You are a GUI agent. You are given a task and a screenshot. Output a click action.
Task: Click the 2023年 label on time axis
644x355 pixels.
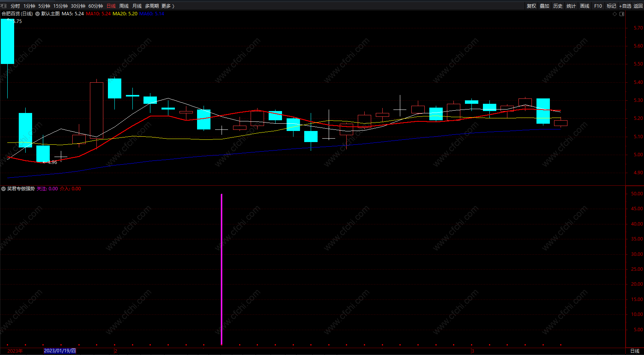[15, 351]
